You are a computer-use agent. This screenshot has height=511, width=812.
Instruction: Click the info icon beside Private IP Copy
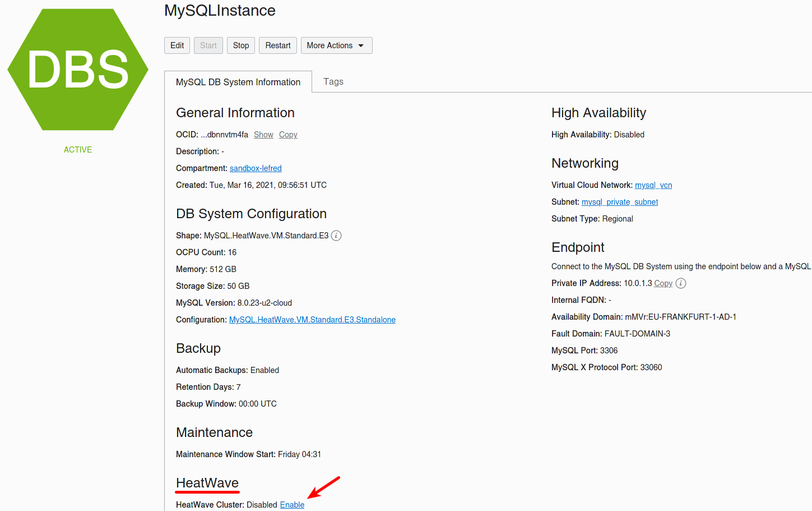click(681, 283)
